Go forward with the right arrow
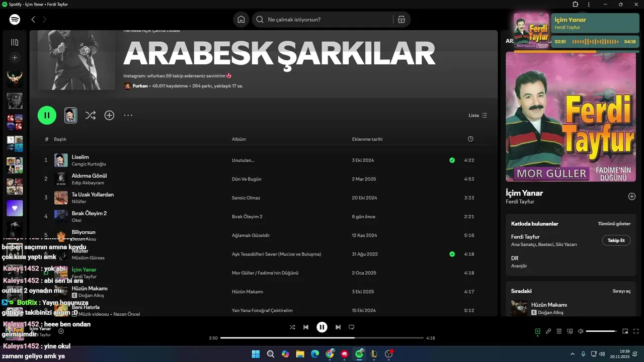Screen dimensions: 644x362 (x=44, y=20)
